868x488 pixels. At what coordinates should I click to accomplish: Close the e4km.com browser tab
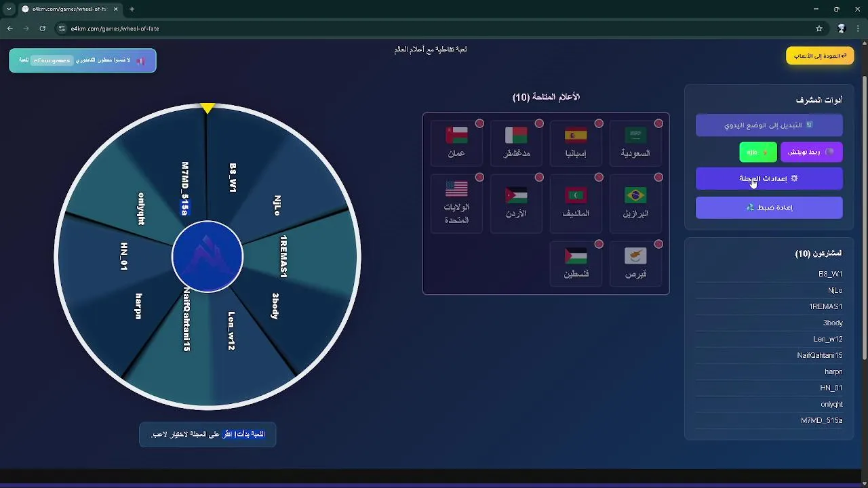point(115,9)
